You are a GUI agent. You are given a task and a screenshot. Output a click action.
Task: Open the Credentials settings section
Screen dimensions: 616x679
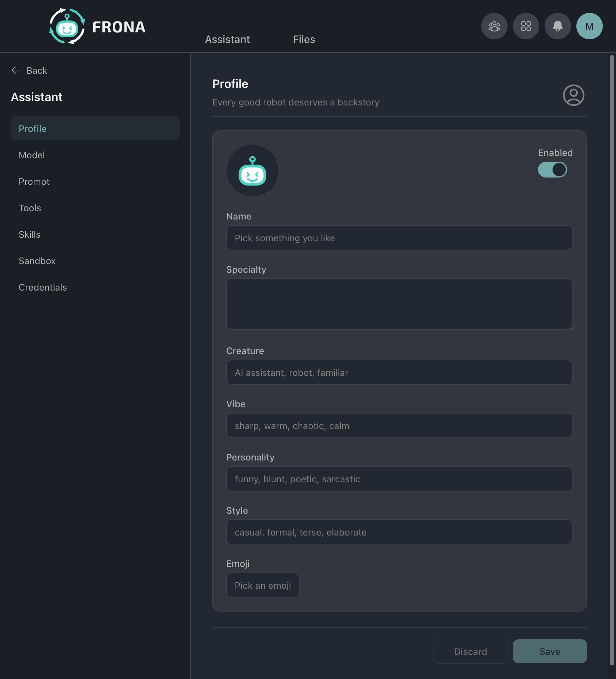(43, 287)
